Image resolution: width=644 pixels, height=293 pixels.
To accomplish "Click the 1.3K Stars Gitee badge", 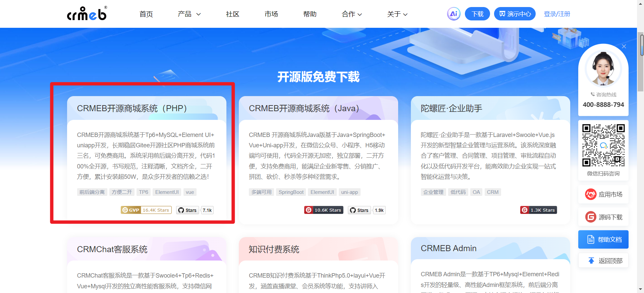I will point(538,210).
